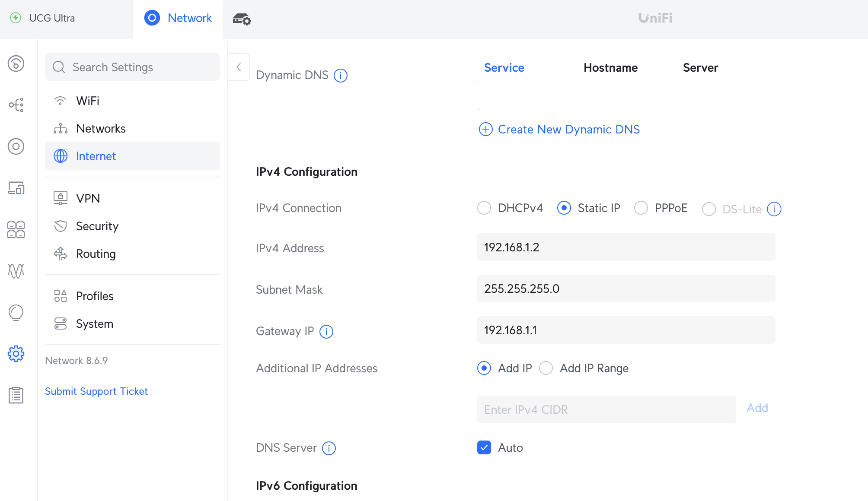
Task: Go to the Security settings section
Action: (x=97, y=226)
